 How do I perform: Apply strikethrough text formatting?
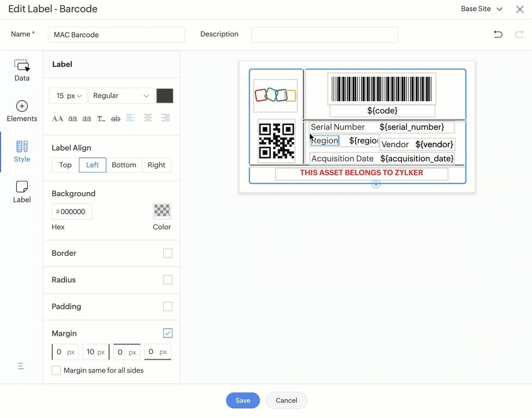pos(115,118)
